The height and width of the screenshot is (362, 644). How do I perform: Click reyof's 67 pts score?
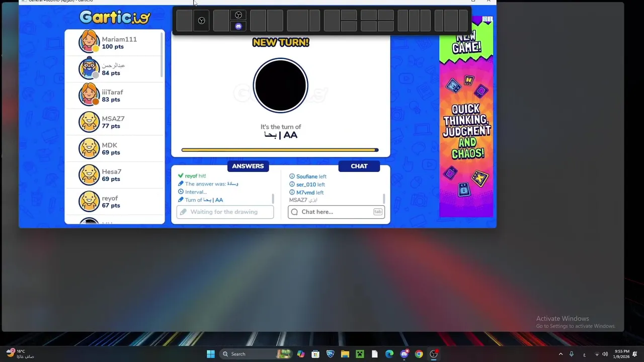click(111, 205)
